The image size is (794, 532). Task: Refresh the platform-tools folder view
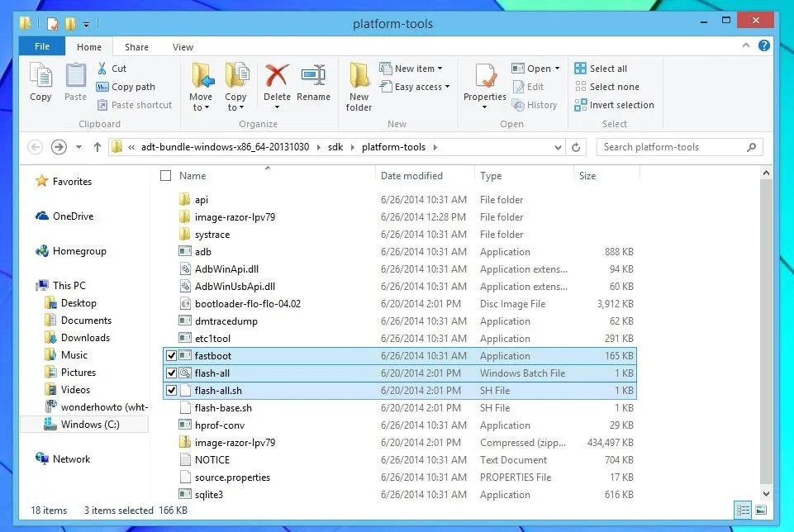click(577, 147)
